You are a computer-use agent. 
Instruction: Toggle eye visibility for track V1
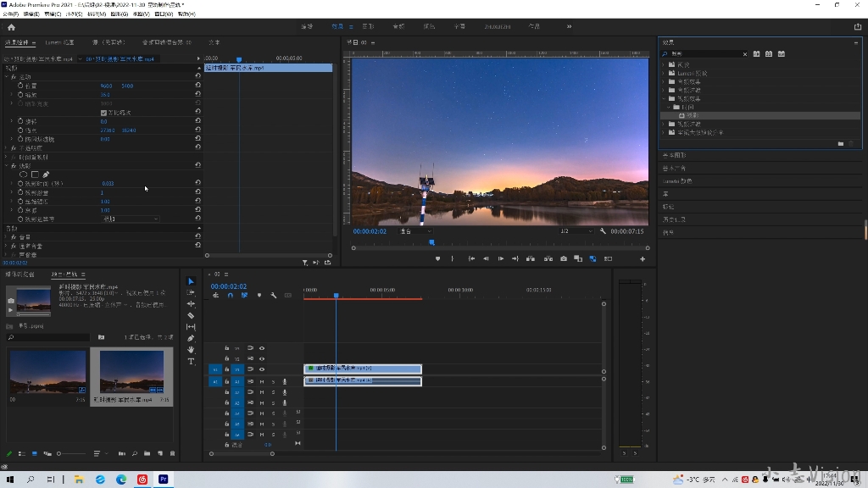(262, 369)
